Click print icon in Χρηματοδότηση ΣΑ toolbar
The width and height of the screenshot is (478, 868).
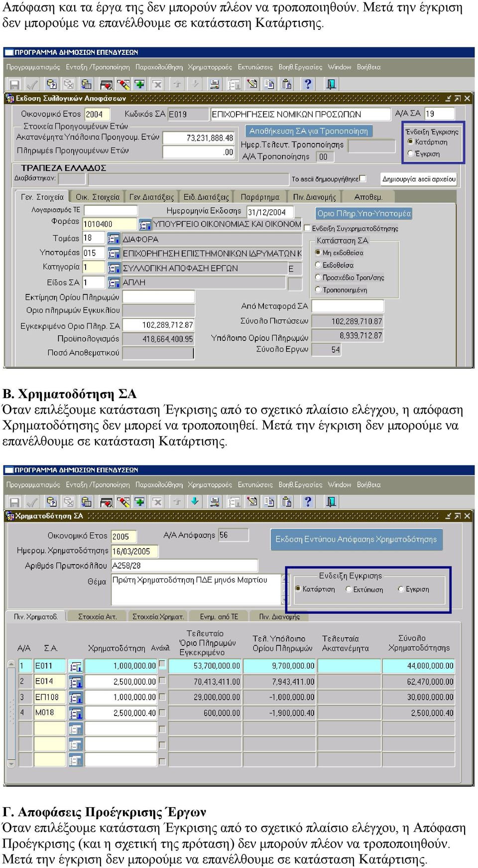(214, 502)
